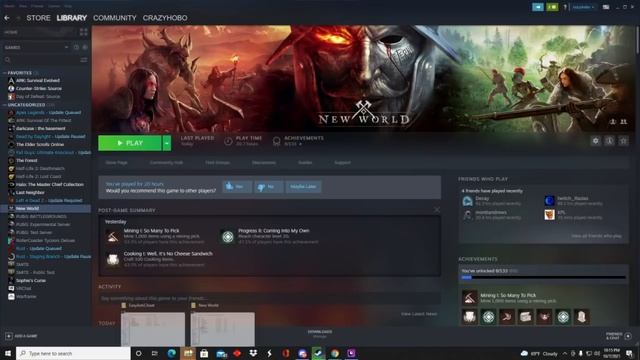Open the COMMUNITY tab

115,18
